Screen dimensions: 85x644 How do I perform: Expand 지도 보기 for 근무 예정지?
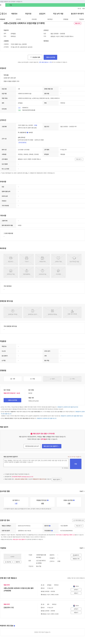(x=79, y=159)
